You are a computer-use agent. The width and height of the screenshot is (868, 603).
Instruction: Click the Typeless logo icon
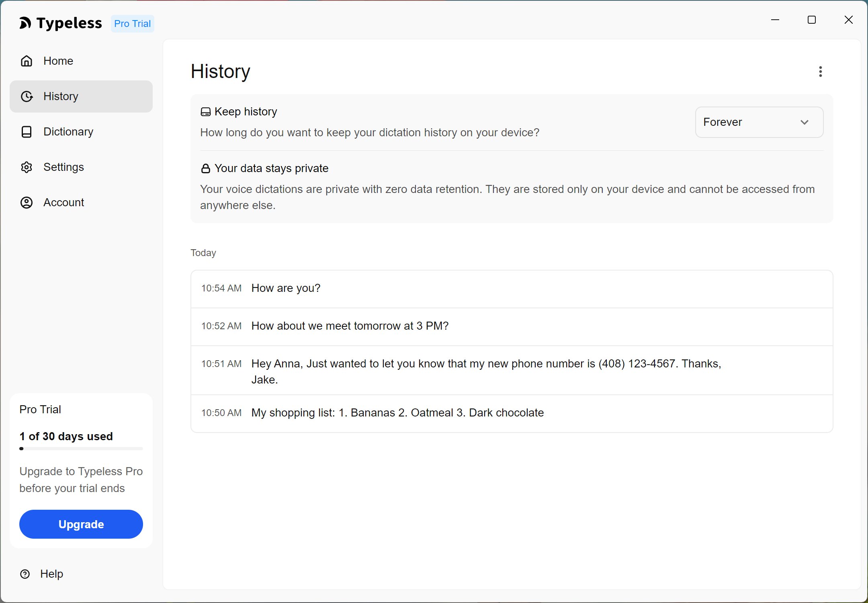click(x=25, y=23)
